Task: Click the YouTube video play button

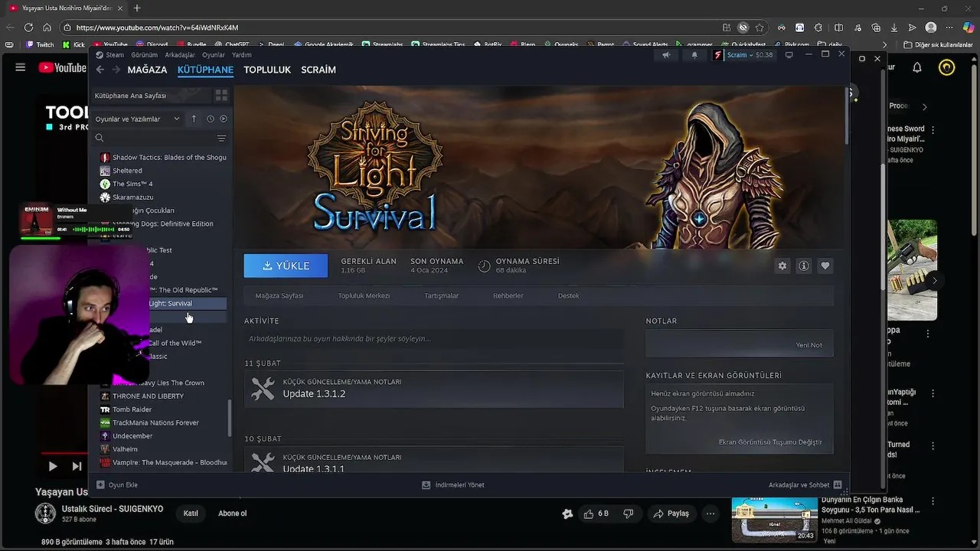Action: 52,466
